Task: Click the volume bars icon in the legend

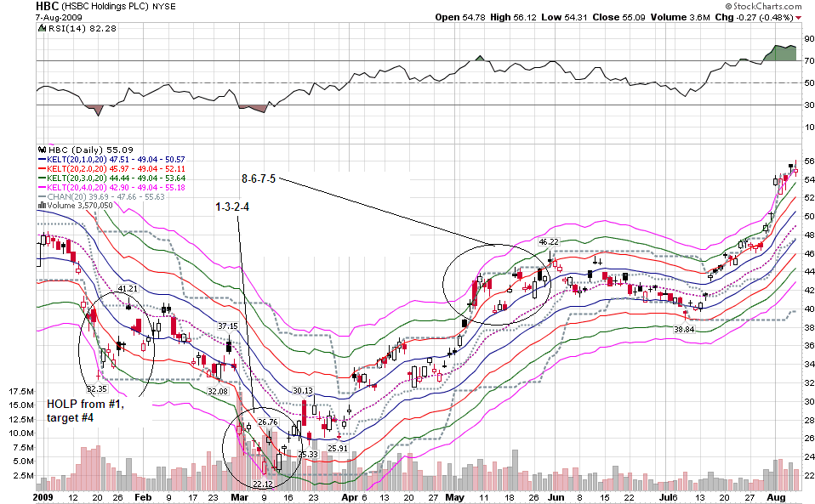Action: coord(42,206)
